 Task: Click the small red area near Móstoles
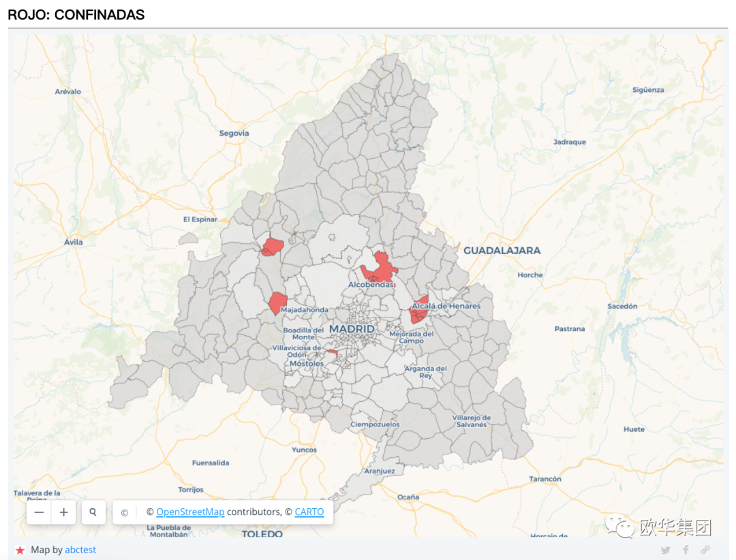[x=333, y=352]
